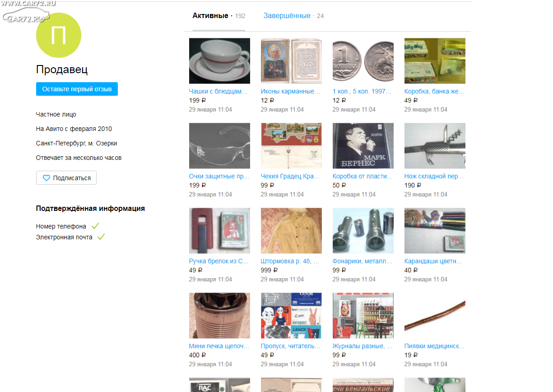This screenshot has width=553, height=392.
Task: Click the green checkmark next to Номер телефона
Action: 95,226
